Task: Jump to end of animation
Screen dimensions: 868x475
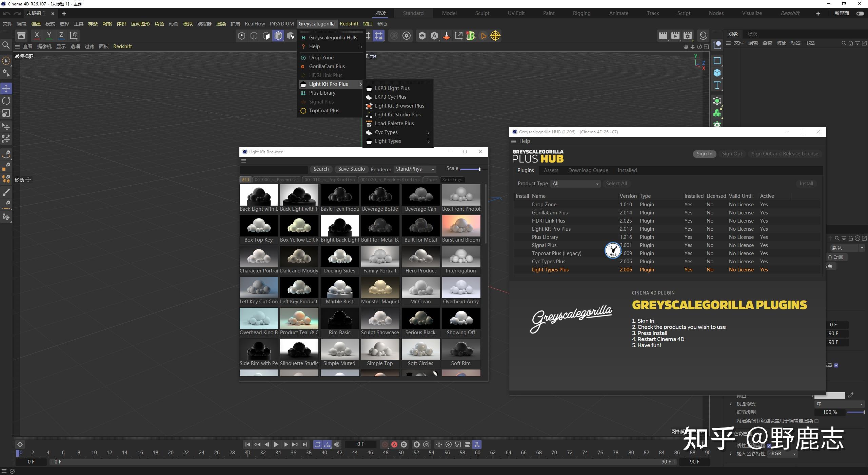Action: 305,444
